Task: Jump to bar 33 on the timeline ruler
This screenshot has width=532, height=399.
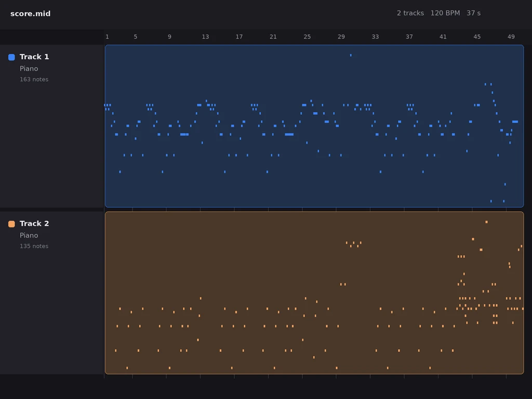Action: click(x=375, y=37)
